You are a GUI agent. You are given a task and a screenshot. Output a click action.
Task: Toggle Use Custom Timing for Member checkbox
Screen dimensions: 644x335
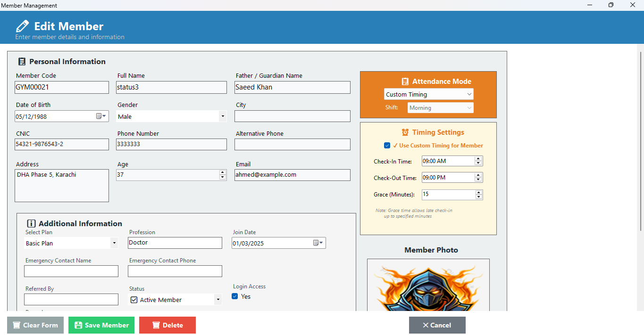[x=387, y=146]
